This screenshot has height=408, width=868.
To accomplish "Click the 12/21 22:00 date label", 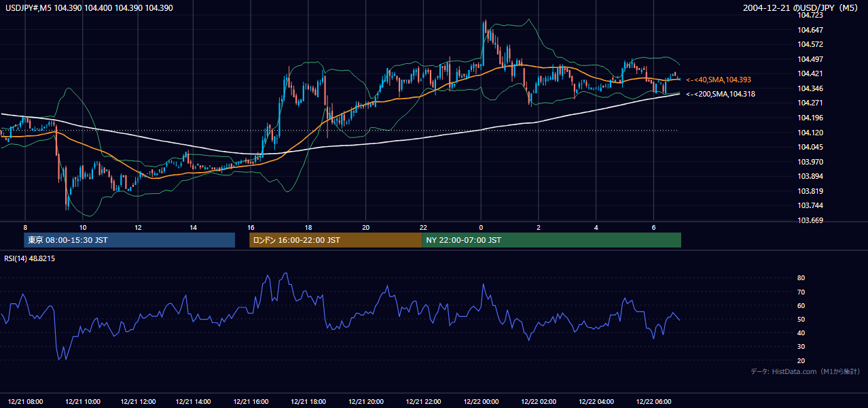I will 423,402.
